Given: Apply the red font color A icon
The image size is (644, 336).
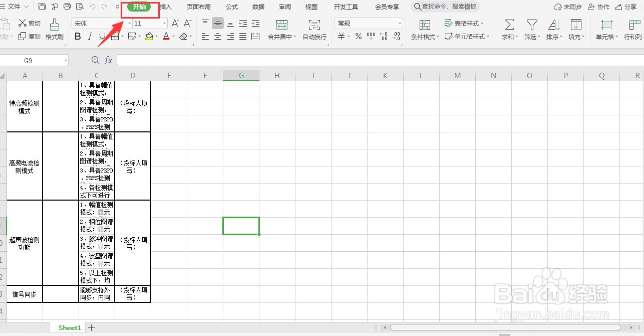Looking at the screenshot, I should 166,36.
